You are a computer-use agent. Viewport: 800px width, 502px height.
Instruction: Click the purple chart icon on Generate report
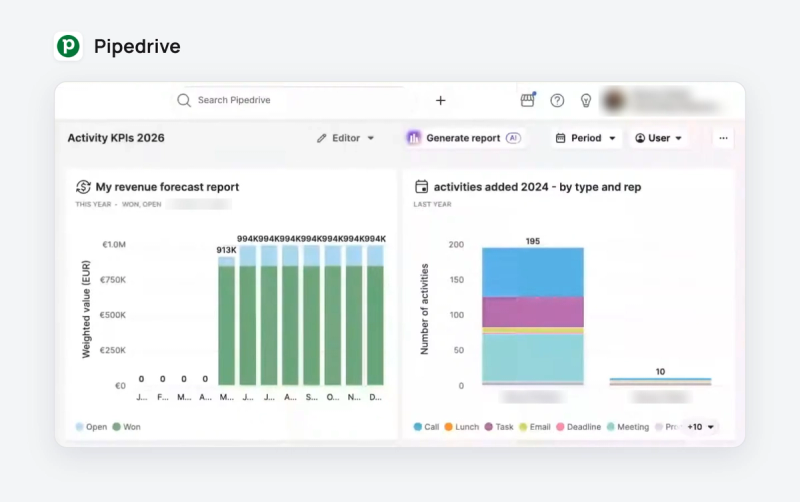click(414, 138)
